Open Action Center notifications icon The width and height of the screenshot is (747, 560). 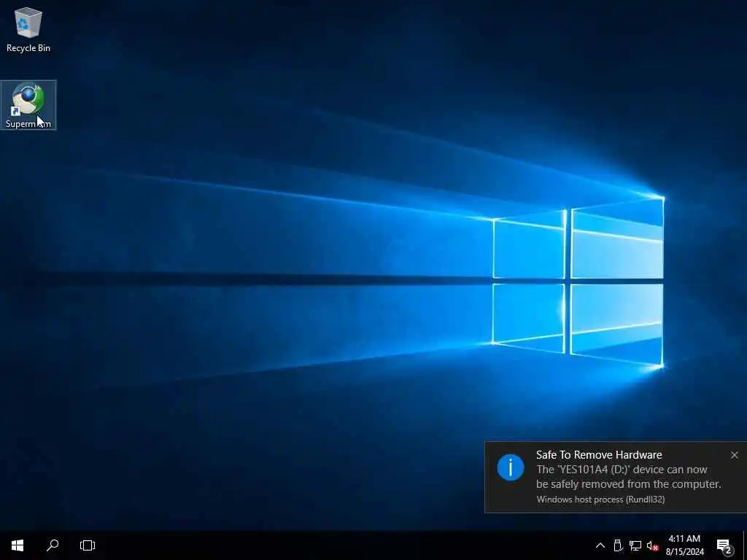click(724, 546)
